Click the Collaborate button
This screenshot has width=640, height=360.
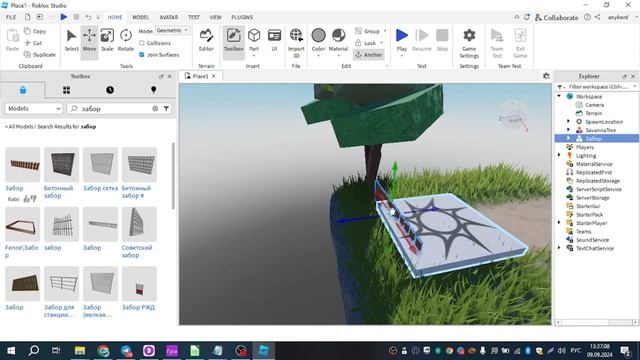[x=557, y=18]
